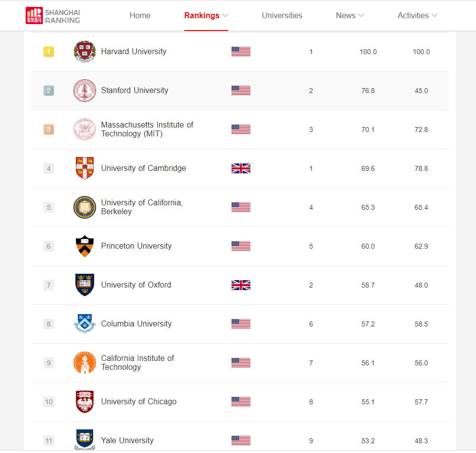Expand the News dropdown arrow
This screenshot has width=476, height=453.
click(x=361, y=16)
